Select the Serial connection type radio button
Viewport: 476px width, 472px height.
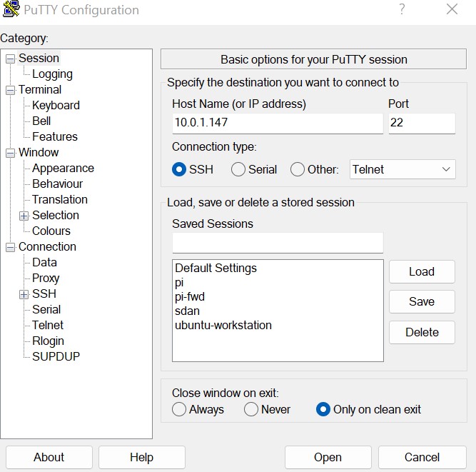click(x=238, y=169)
